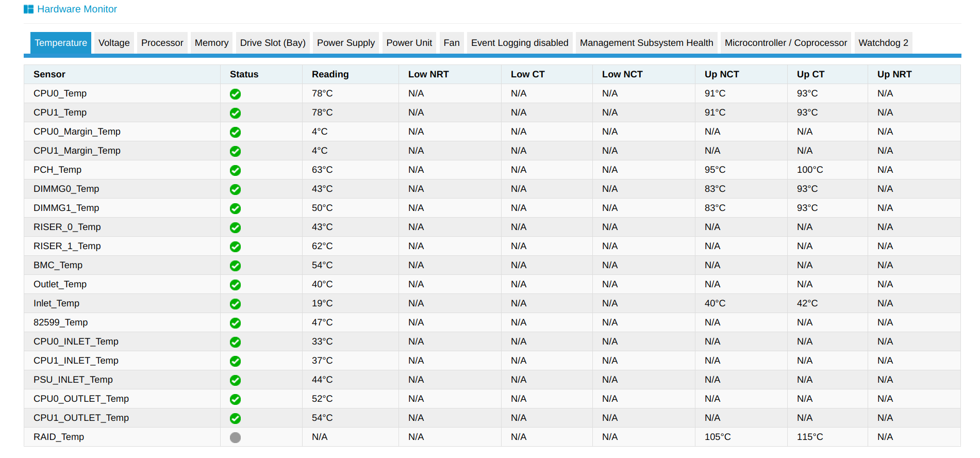980x458 pixels.
Task: Open the Event Logging disabled tab
Action: click(x=520, y=43)
